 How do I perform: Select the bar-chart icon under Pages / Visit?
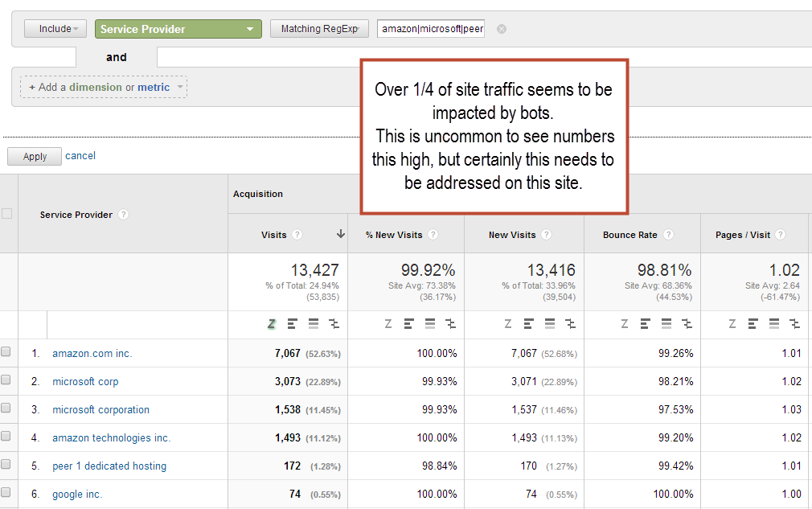(x=753, y=324)
